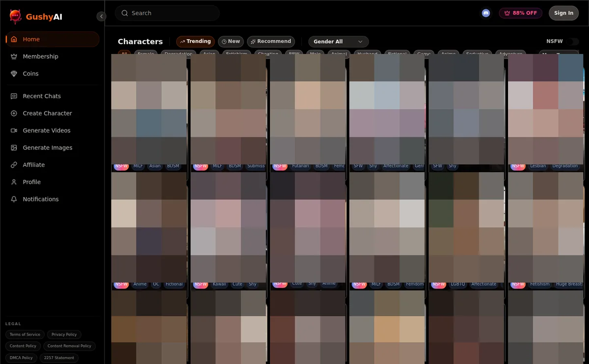Open Affiliate in sidebar
The width and height of the screenshot is (589, 364).
(53, 165)
